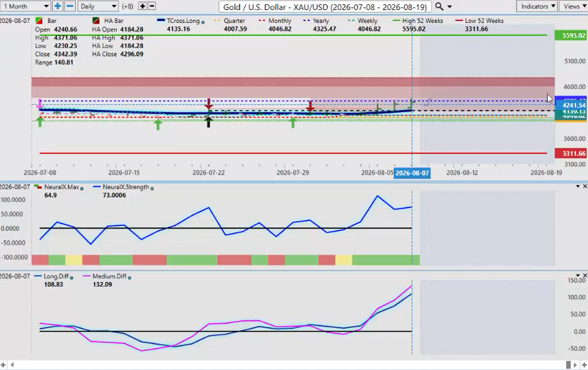Click the TCross.Long indicator label
Viewport: 588px width, 370px height.
183,20
